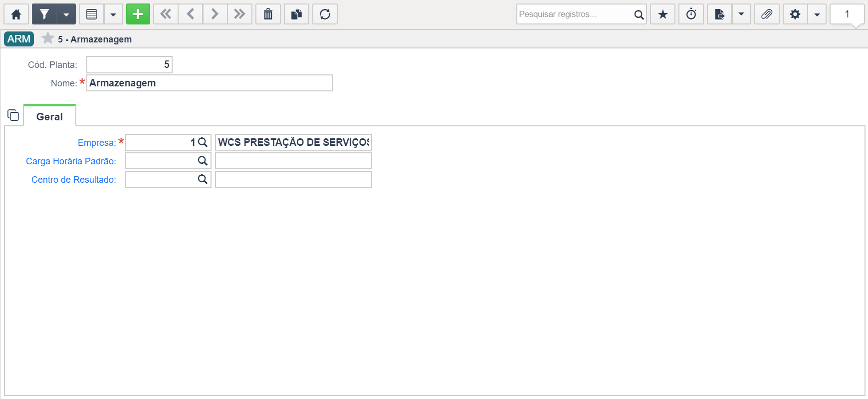Export the record document icon

720,14
